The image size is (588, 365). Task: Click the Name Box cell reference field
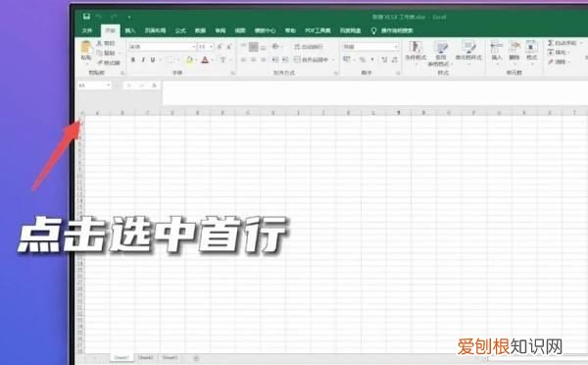[x=94, y=85]
